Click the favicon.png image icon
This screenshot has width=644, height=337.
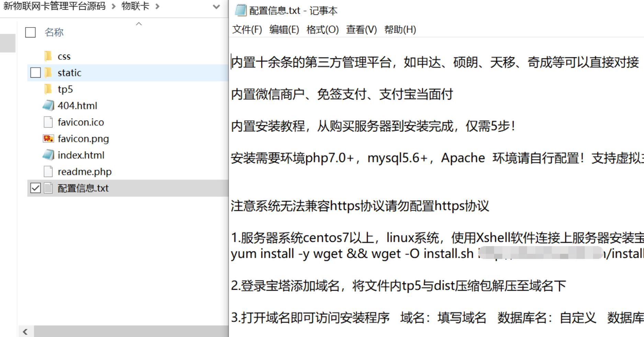[48, 138]
